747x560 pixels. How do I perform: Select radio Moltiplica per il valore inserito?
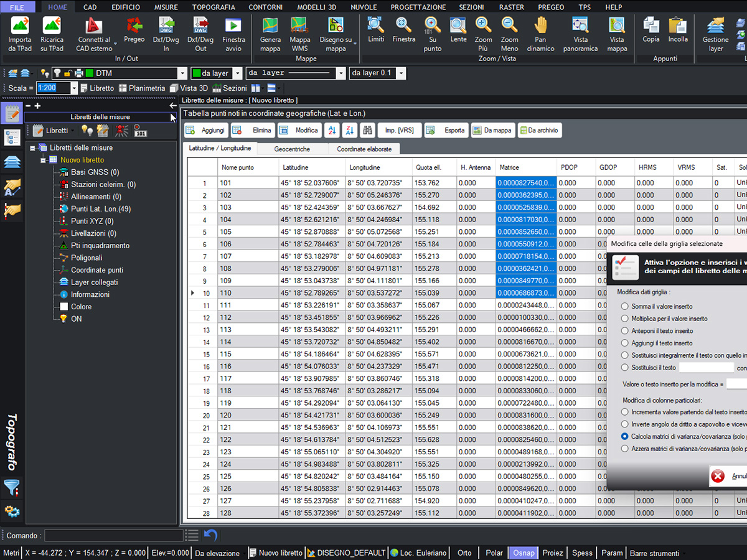click(625, 319)
